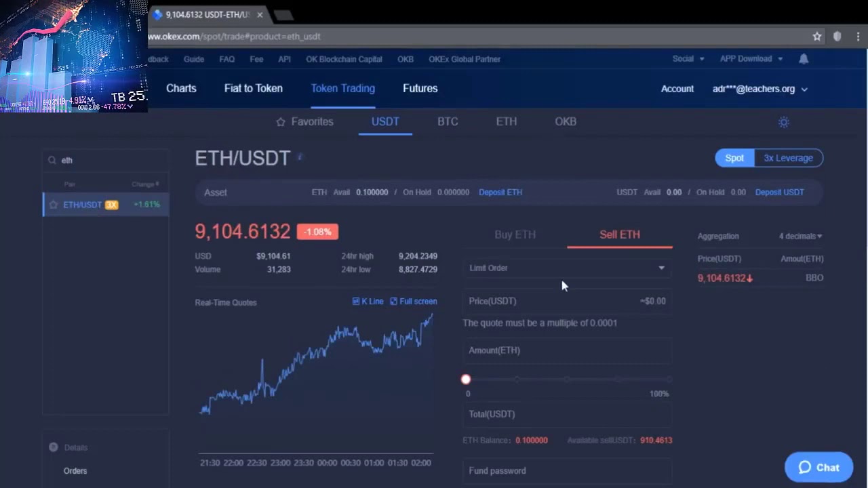Close the OKEx browser tab
The height and width of the screenshot is (488, 868).
coord(260,14)
